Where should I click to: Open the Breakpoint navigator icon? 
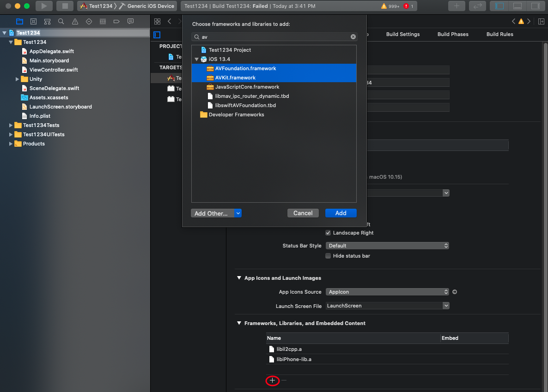[x=116, y=21]
